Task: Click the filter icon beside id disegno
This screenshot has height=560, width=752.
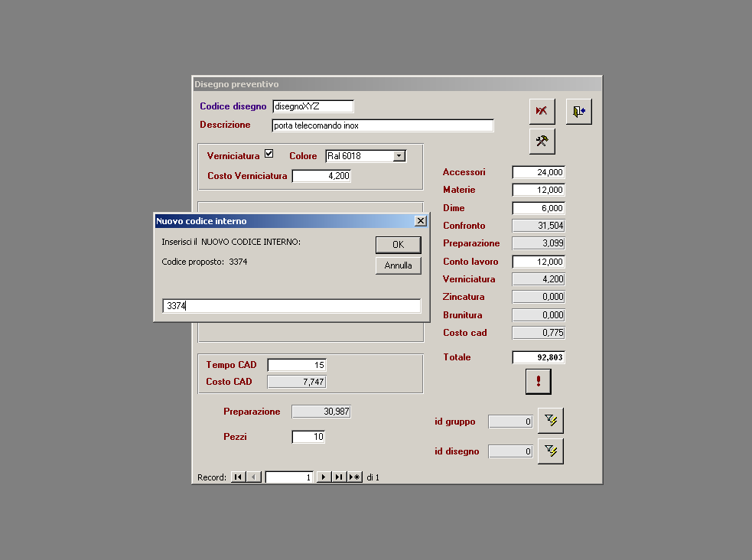Action: coord(551,451)
